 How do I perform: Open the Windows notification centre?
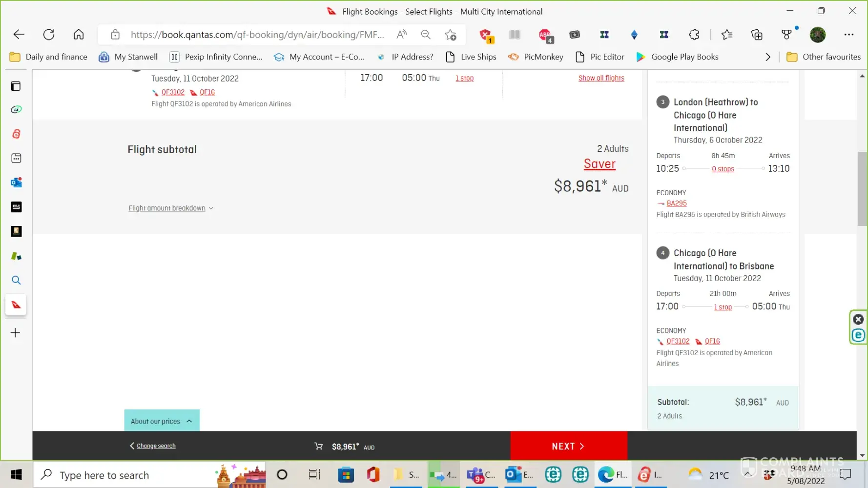point(846,474)
